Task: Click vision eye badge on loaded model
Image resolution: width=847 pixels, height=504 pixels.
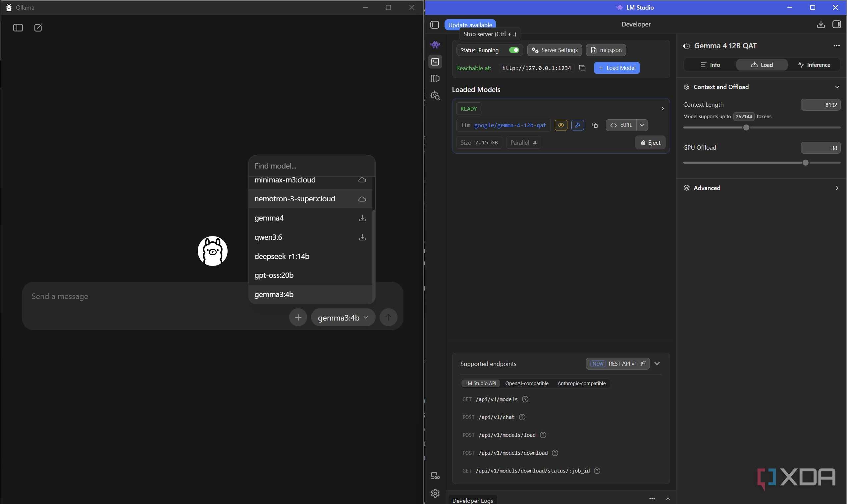Action: pyautogui.click(x=561, y=125)
